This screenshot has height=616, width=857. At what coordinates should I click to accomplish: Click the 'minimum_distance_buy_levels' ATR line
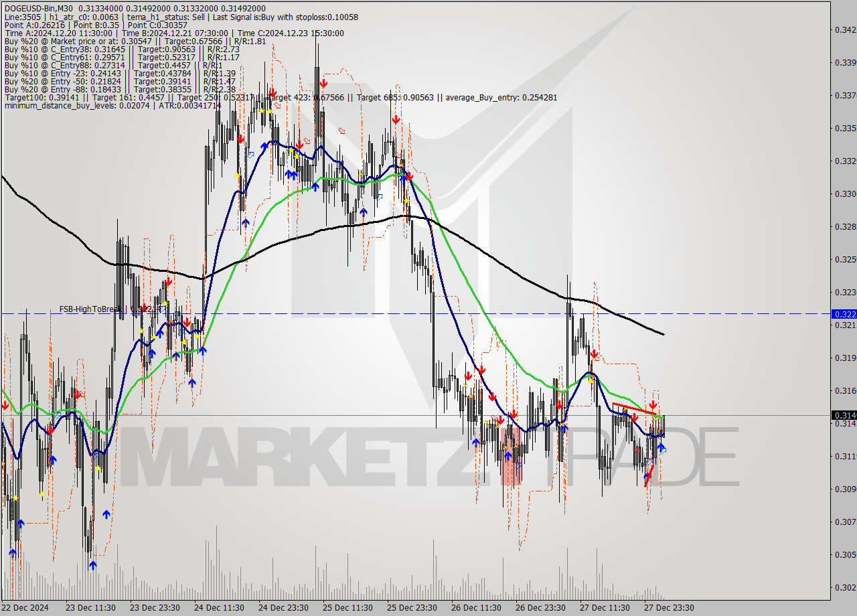coord(112,105)
